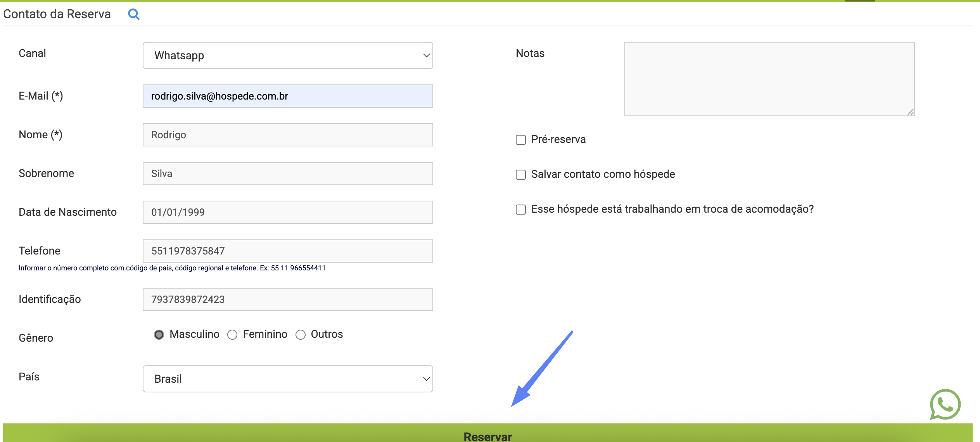The height and width of the screenshot is (442, 980).
Task: Click the Sobrenome field with Silva
Action: [x=288, y=174]
